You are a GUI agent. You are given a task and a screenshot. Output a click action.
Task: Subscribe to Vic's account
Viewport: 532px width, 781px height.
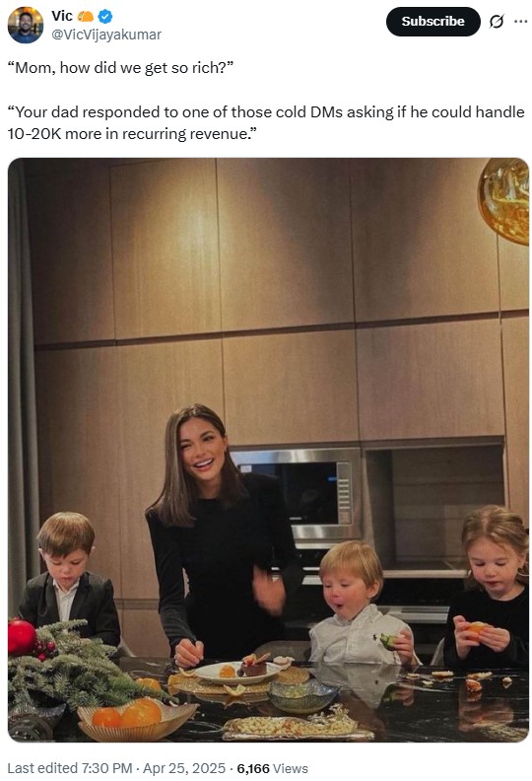432,22
